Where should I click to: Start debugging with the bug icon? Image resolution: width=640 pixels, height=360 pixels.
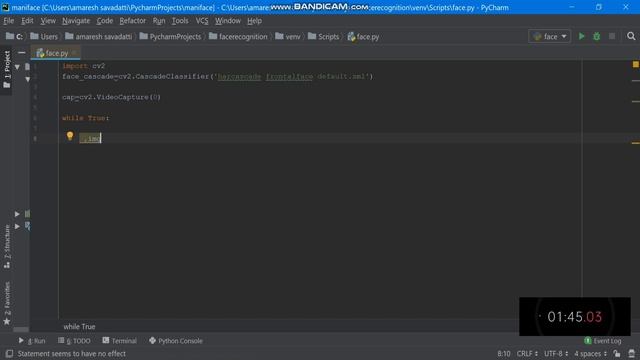coord(597,36)
